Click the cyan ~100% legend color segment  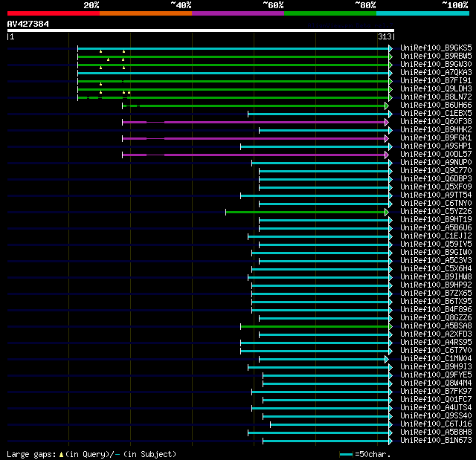click(x=423, y=13)
